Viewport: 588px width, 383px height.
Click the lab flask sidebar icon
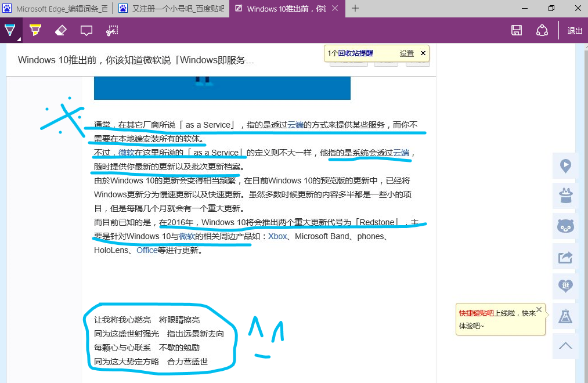[565, 317]
